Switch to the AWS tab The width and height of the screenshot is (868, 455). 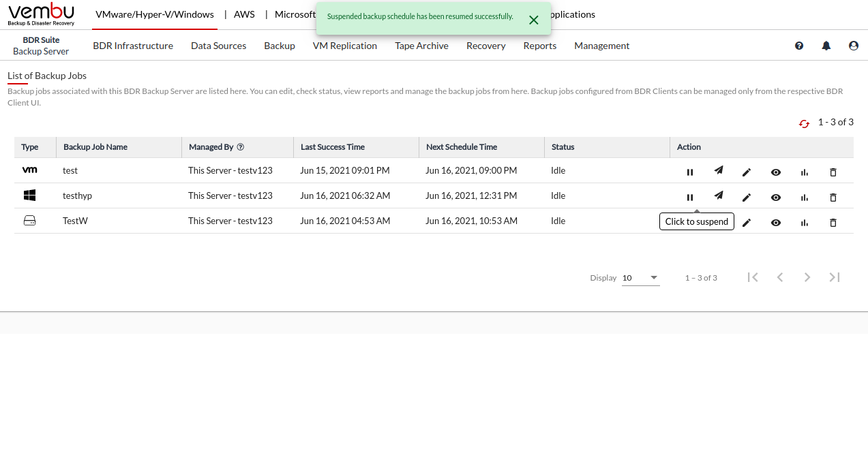tap(245, 14)
